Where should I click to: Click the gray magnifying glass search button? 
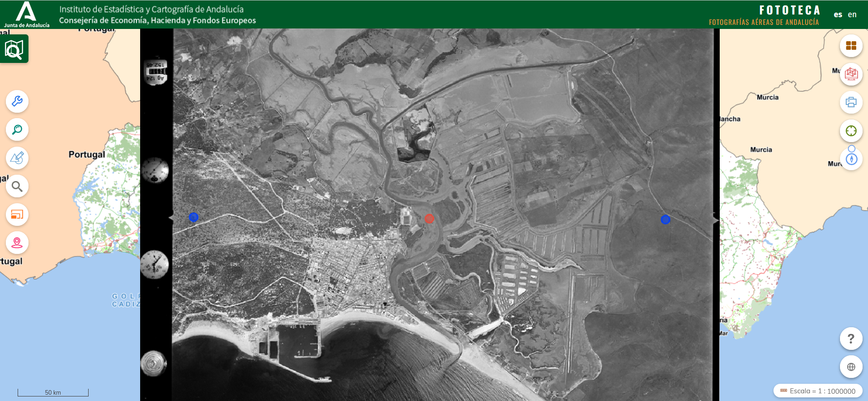(17, 186)
